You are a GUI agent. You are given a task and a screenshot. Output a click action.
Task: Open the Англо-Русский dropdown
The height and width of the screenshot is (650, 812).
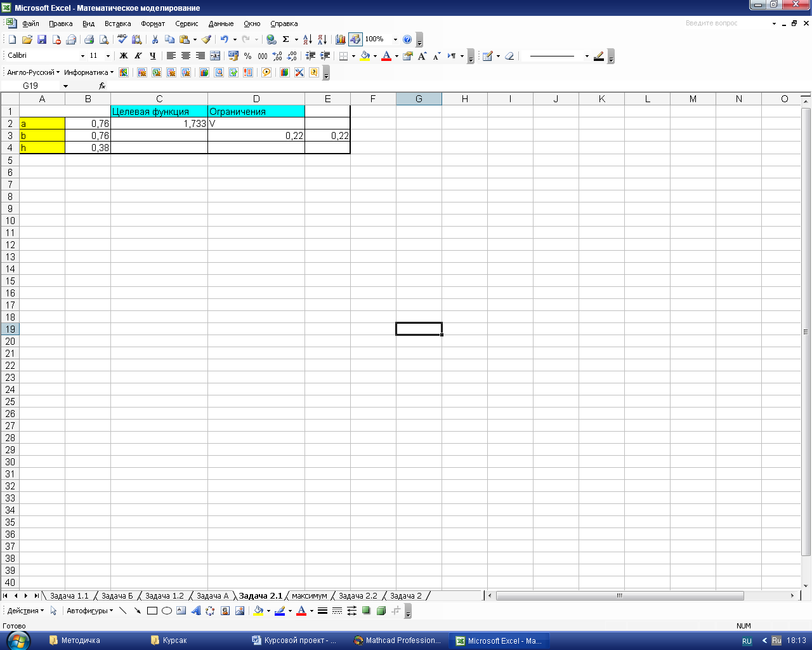[34, 72]
